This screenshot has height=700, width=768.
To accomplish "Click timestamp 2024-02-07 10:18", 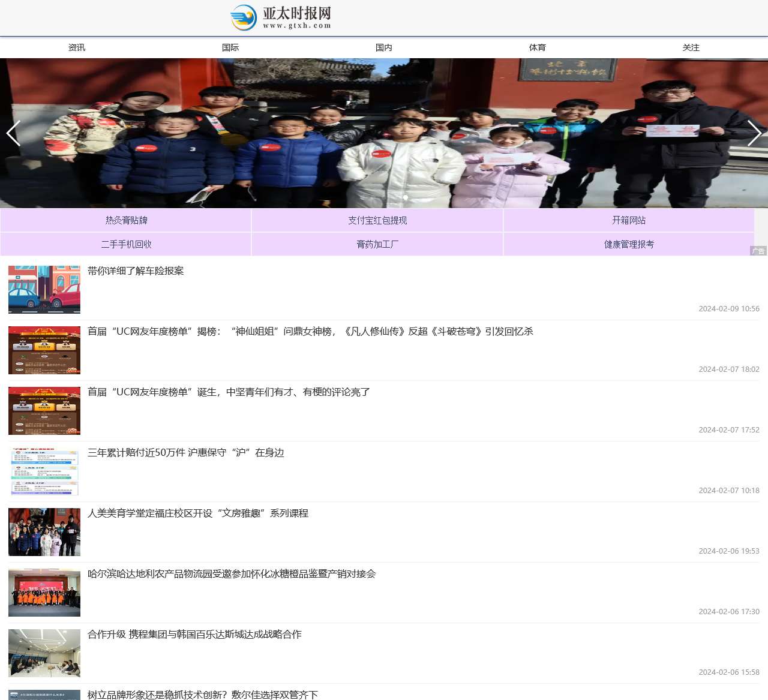I will click(729, 491).
